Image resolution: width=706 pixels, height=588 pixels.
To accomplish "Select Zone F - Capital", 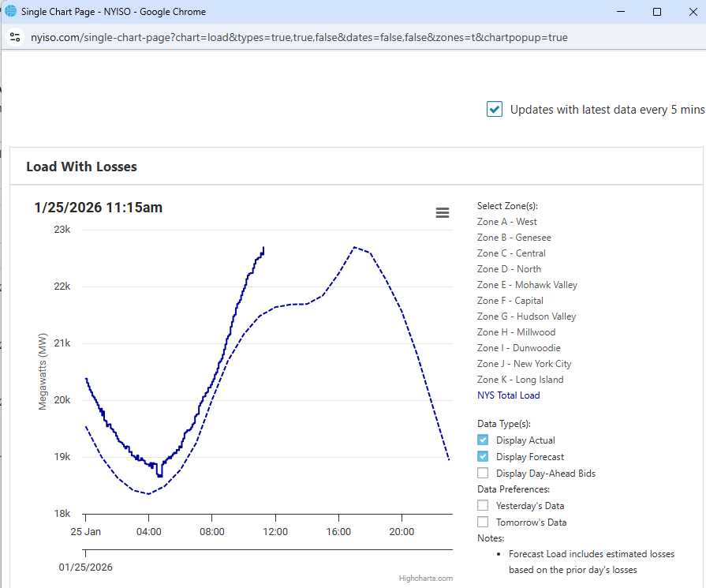I will coord(510,301).
